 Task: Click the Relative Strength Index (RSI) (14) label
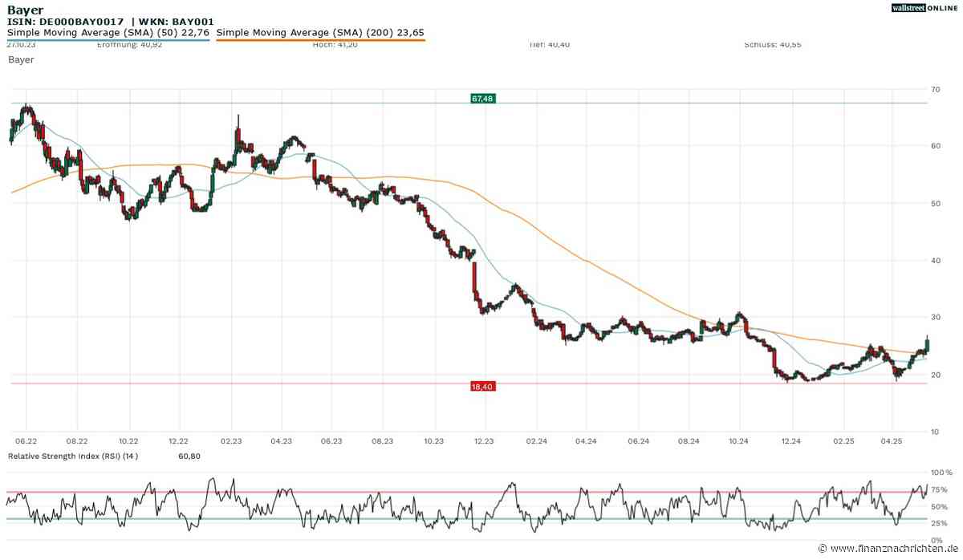74,457
